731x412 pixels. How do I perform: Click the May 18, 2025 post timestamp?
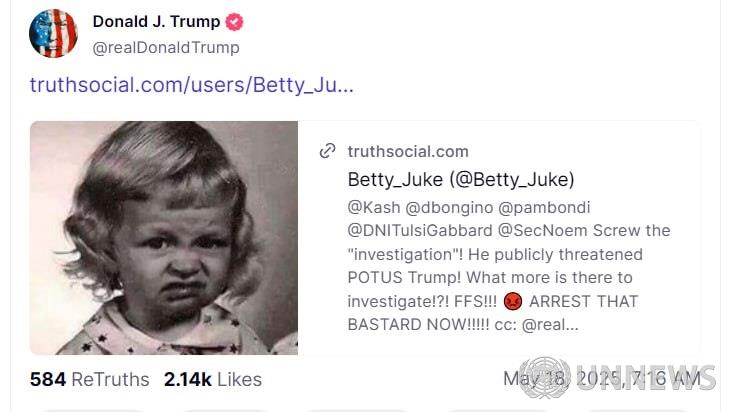(x=601, y=378)
